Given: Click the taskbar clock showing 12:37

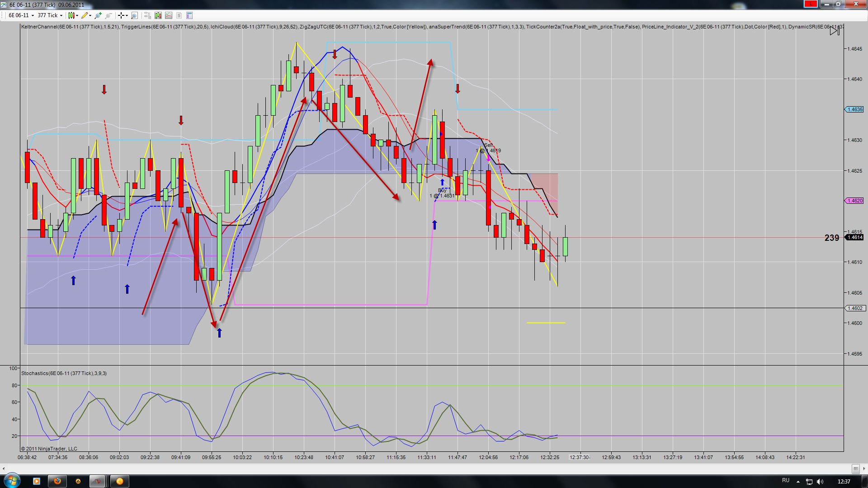Looking at the screenshot, I should (844, 482).
